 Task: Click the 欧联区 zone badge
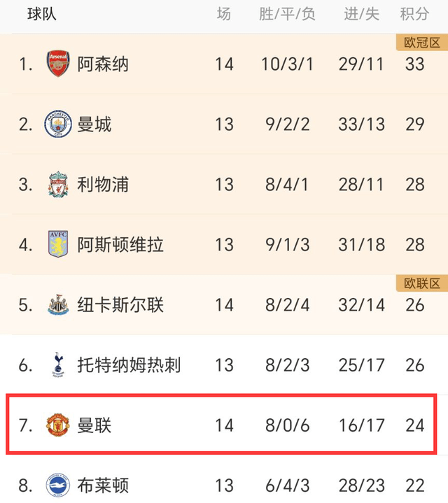tap(422, 283)
